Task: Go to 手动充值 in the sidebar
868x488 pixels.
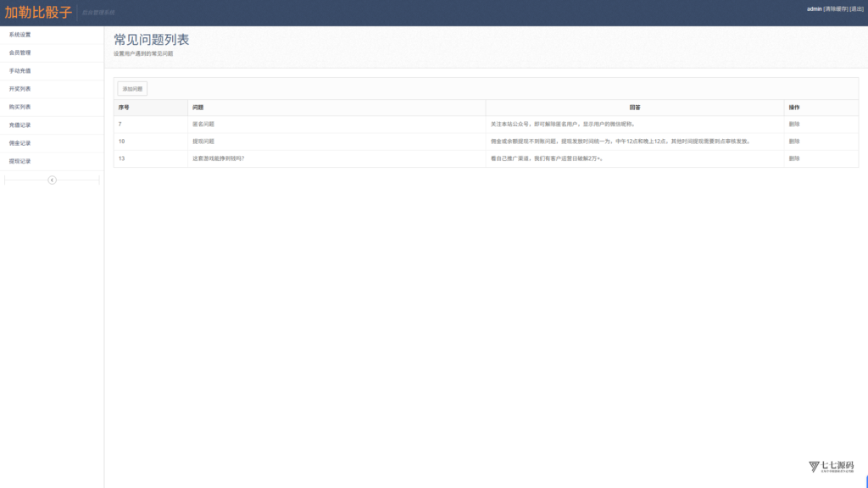Action: [x=20, y=71]
